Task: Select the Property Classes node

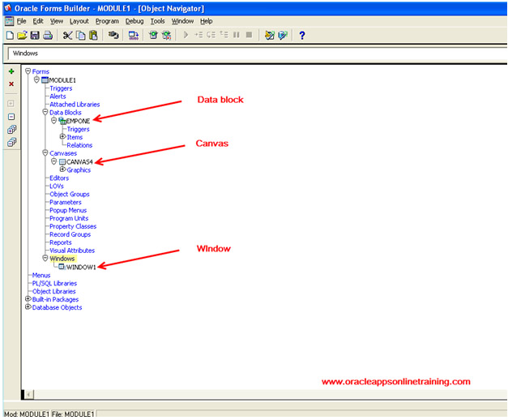Action: [x=73, y=226]
